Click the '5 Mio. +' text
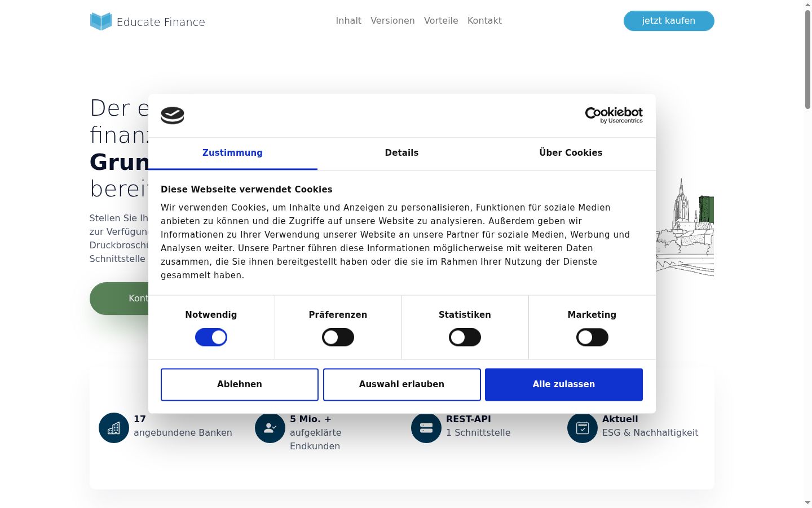Image resolution: width=812 pixels, height=508 pixels. (x=311, y=419)
